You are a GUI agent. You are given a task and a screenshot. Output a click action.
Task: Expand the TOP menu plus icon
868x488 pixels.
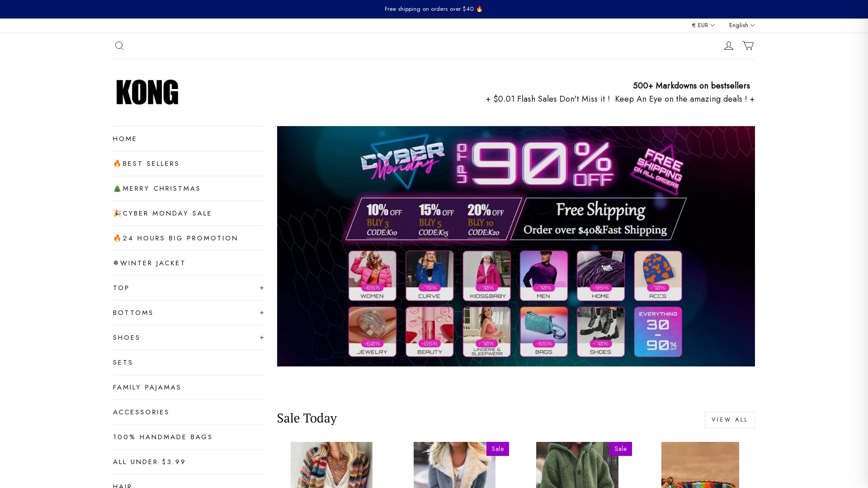pyautogui.click(x=261, y=288)
